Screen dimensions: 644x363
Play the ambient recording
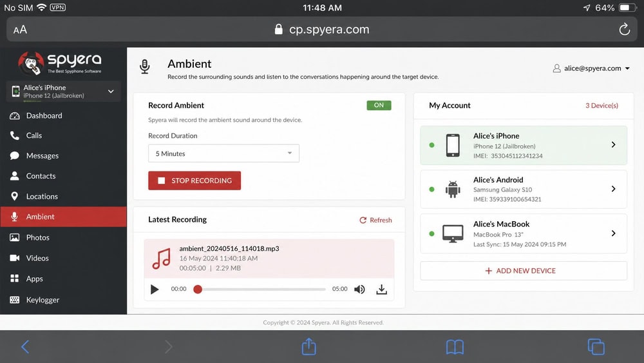tap(155, 289)
